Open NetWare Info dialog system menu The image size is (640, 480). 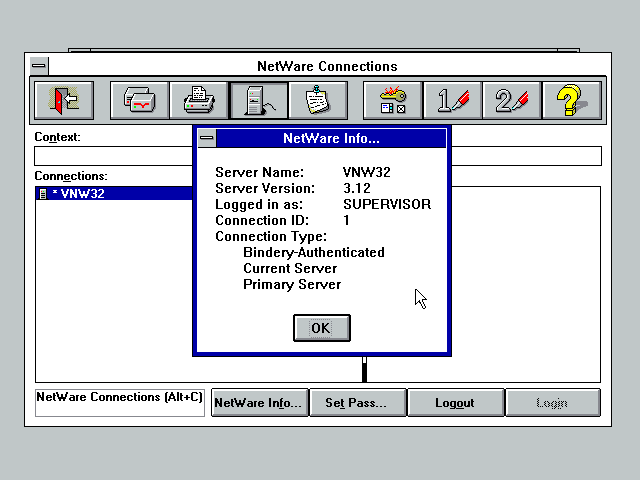point(207,138)
